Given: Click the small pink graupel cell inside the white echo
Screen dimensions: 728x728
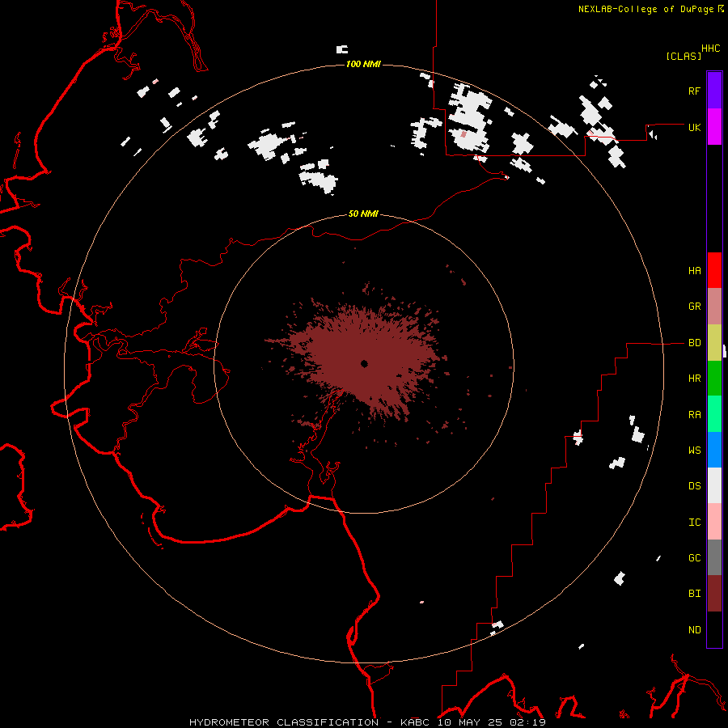Looking at the screenshot, I should (463, 134).
